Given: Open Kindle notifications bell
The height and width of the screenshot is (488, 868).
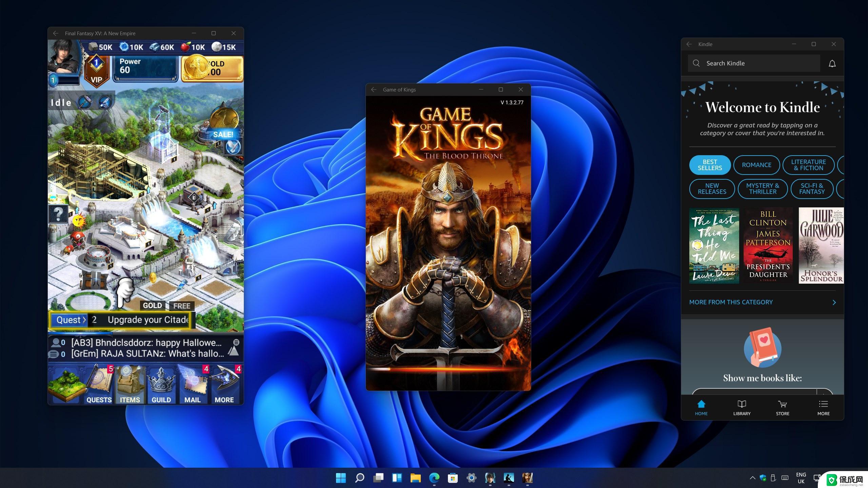Looking at the screenshot, I should 832,63.
